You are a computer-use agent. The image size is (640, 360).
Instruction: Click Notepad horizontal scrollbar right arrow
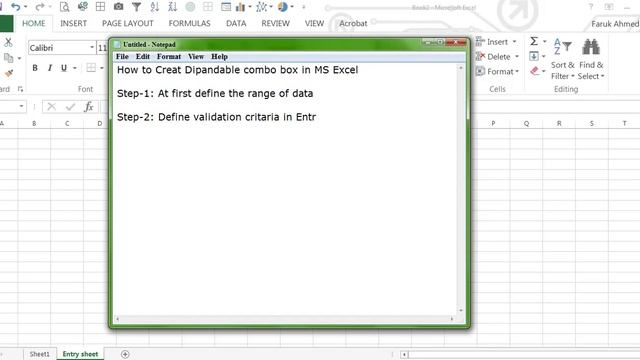coord(452,319)
